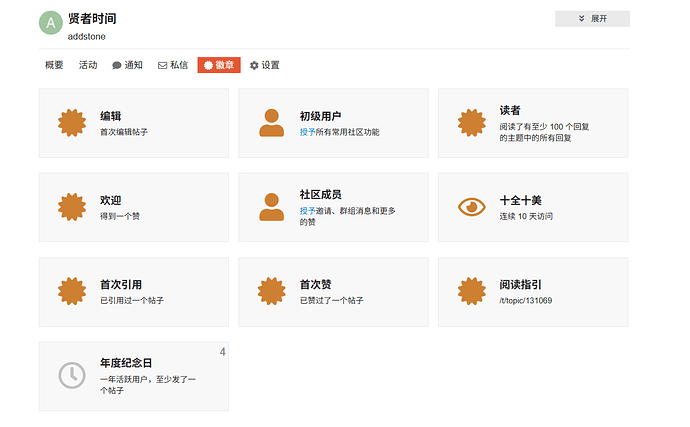Click the 读者 badge starburst icon
This screenshot has height=427, width=690.
472,123
